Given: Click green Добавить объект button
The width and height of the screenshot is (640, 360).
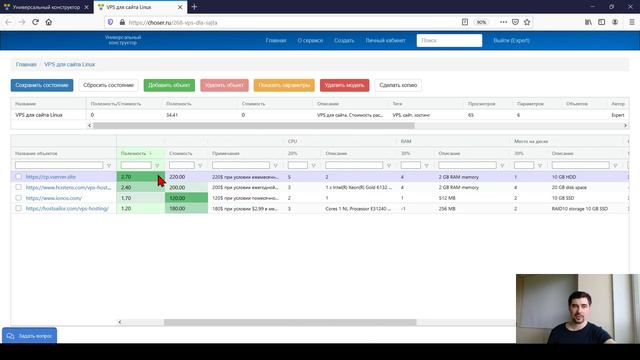Looking at the screenshot, I should click(x=169, y=85).
